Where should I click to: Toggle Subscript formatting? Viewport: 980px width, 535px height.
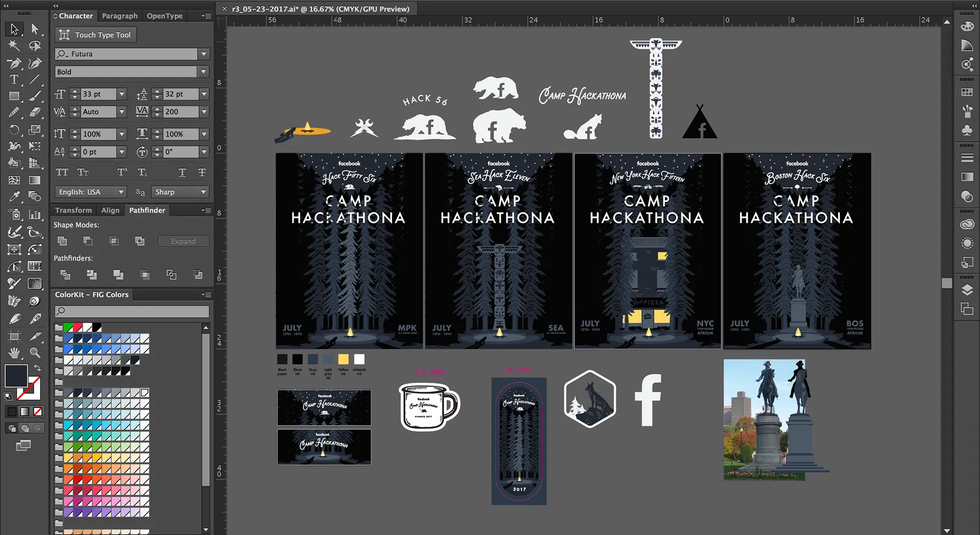click(142, 172)
